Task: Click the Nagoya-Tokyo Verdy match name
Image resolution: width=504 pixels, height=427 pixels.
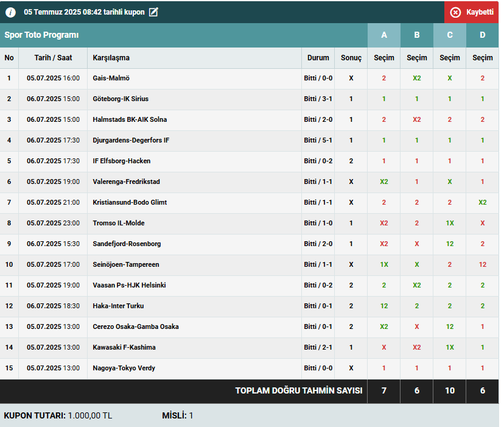Action: click(124, 369)
